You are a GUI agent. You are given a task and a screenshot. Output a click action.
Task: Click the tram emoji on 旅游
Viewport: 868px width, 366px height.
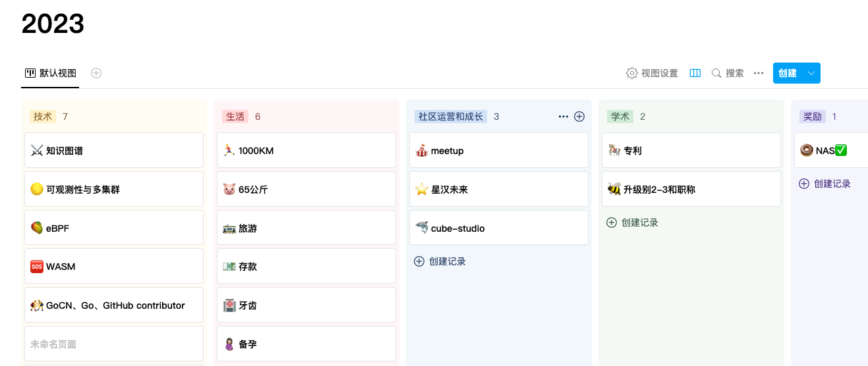coord(229,228)
